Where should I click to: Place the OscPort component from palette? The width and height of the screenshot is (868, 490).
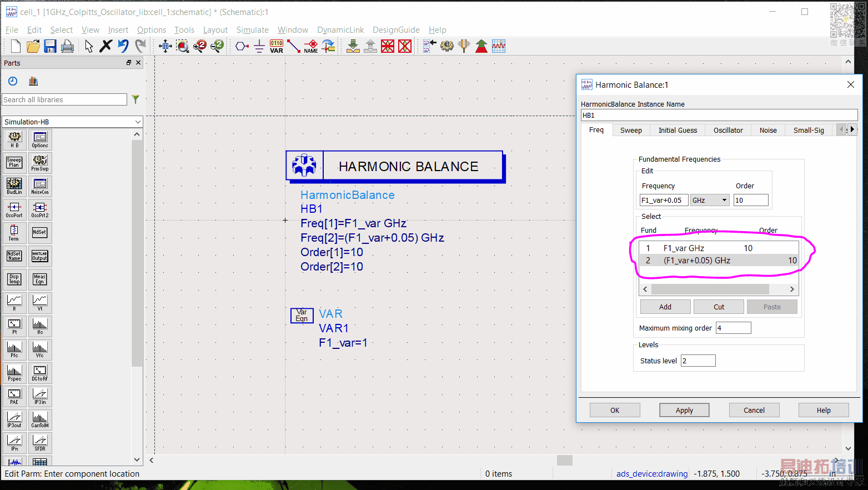tap(14, 209)
